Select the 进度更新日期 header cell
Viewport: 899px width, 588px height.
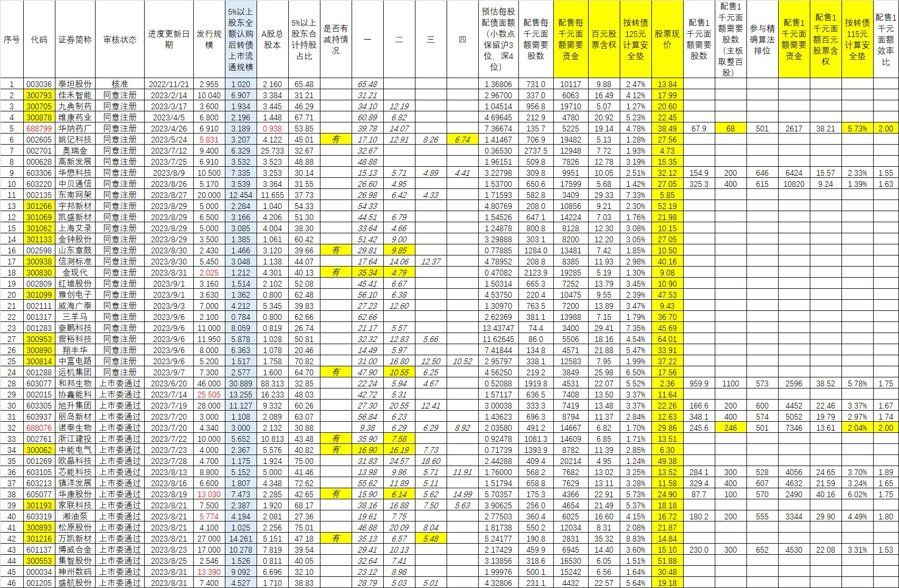click(x=169, y=40)
